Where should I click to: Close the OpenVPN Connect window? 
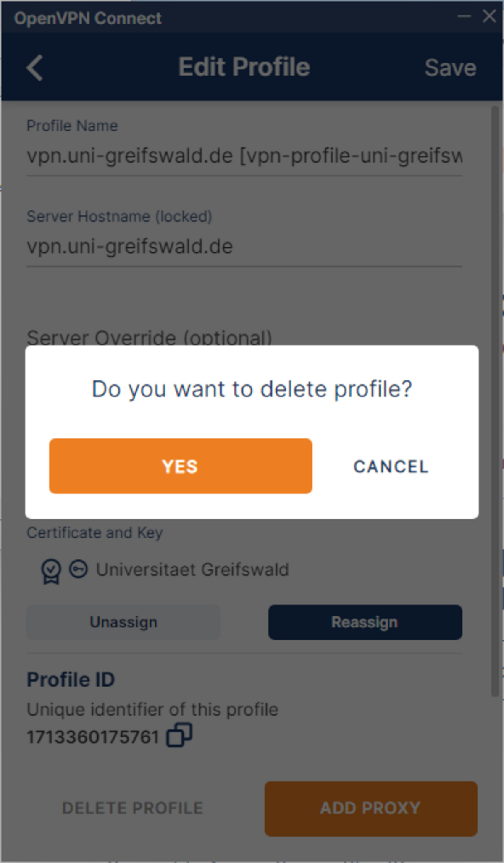point(489,16)
